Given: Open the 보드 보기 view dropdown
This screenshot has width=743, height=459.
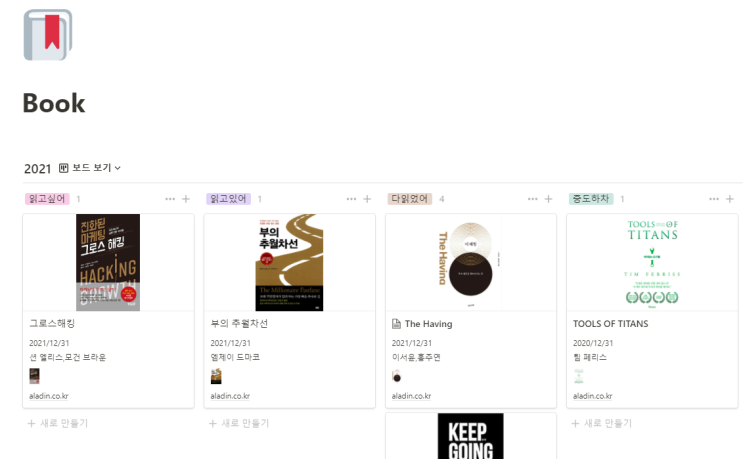Looking at the screenshot, I should pyautogui.click(x=90, y=168).
